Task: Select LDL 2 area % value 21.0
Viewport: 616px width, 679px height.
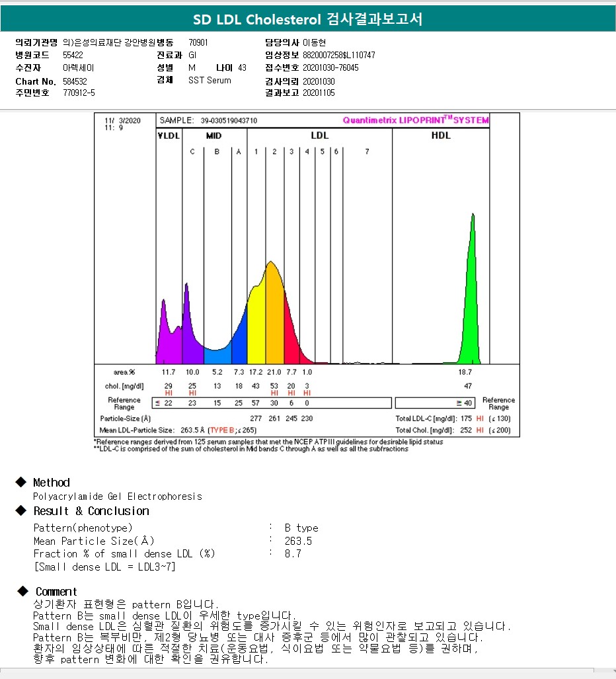Action: pos(274,372)
